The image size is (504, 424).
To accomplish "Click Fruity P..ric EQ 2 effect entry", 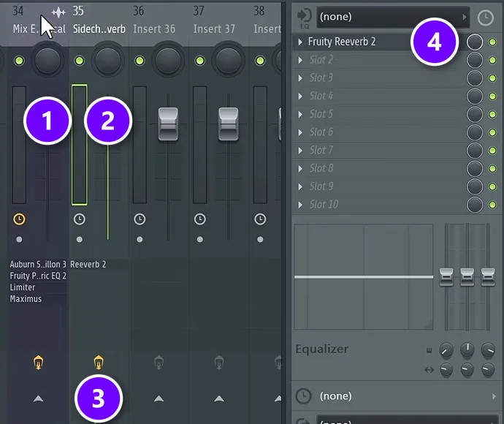I will click(x=38, y=276).
